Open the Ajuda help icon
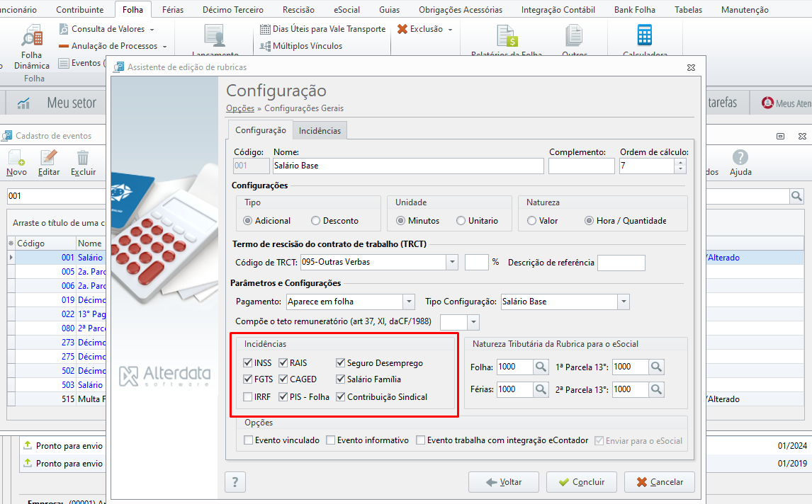 (740, 157)
